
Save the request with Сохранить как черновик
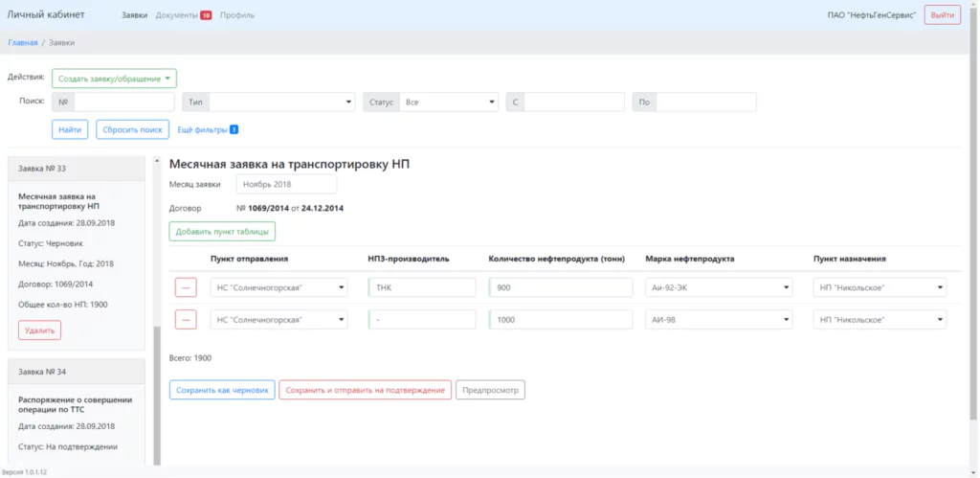pyautogui.click(x=221, y=390)
